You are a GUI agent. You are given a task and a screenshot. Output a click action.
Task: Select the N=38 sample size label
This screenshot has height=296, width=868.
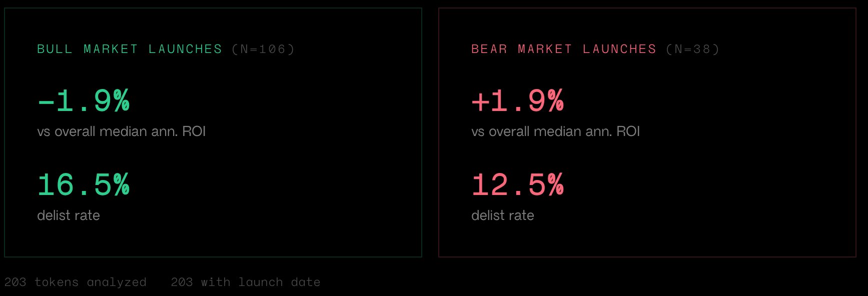point(693,49)
